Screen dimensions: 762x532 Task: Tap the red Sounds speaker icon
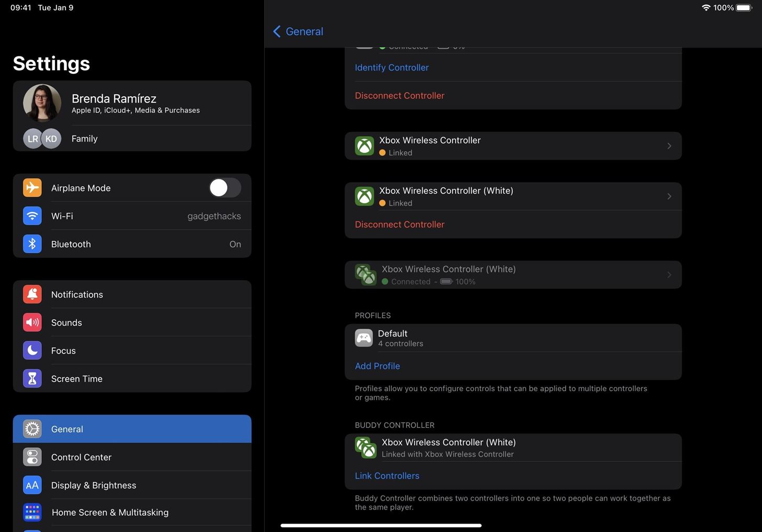point(32,322)
